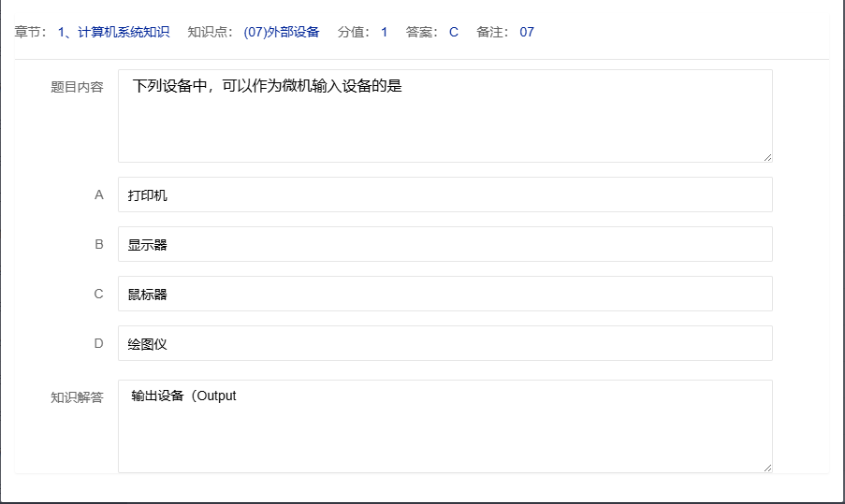The height and width of the screenshot is (504, 845).
Task: Select the option B field containing 显示器
Action: point(444,244)
